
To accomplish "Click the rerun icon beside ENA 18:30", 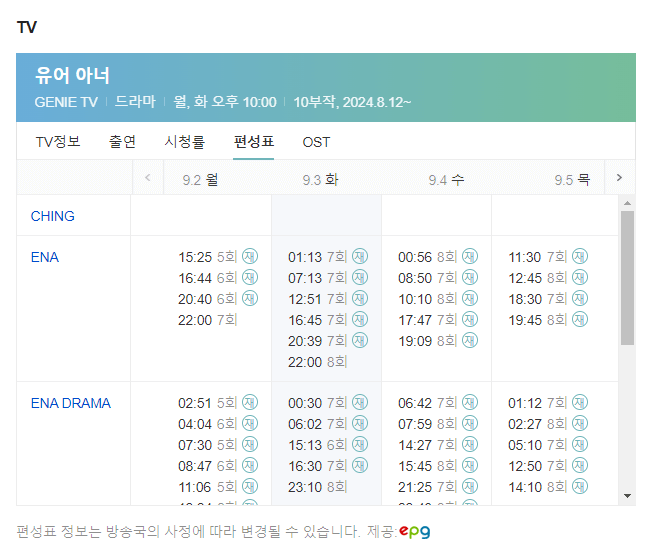I will (580, 298).
